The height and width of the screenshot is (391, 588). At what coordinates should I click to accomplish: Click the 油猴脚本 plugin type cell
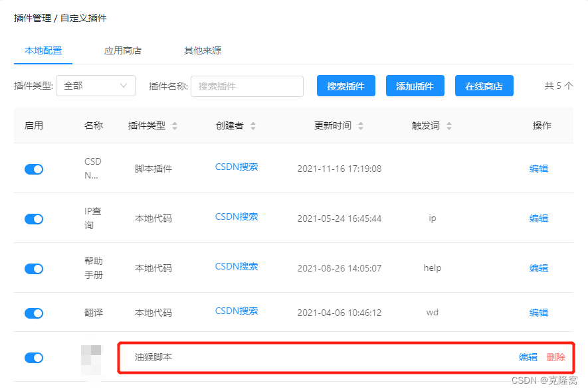tap(153, 357)
